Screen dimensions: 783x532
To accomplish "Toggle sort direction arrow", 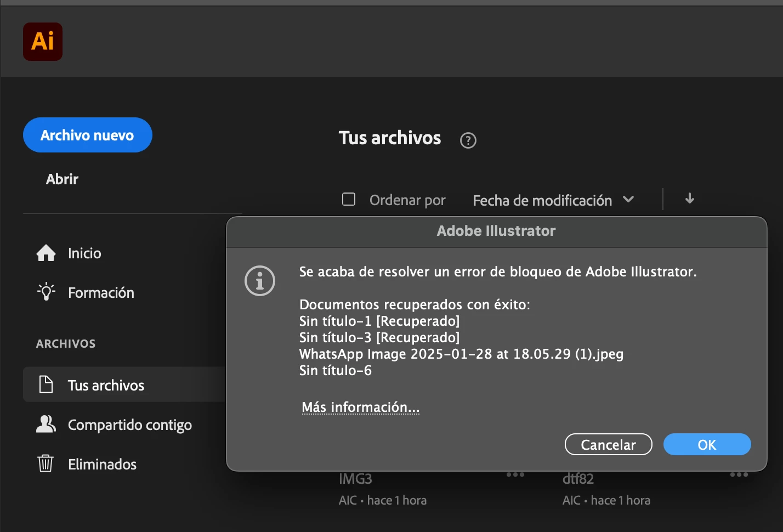I will 690,199.
